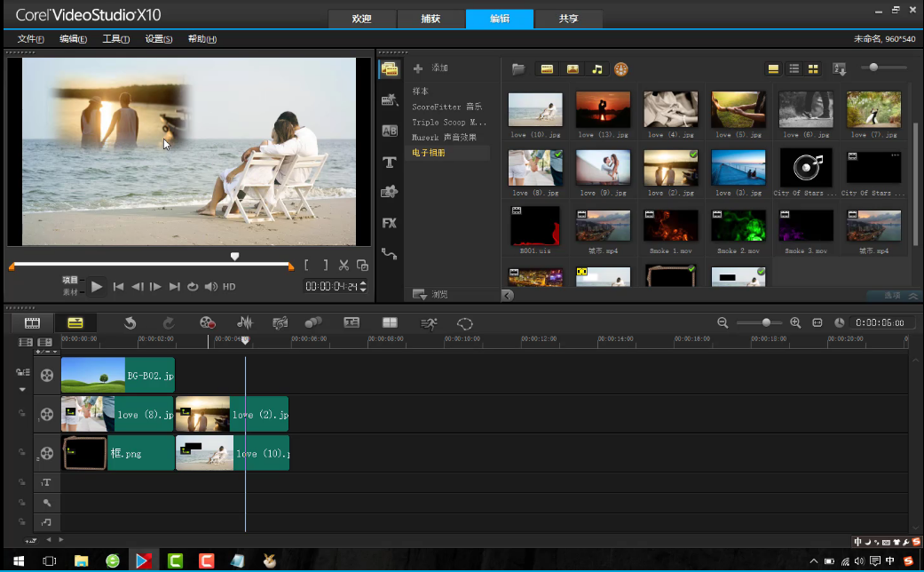This screenshot has height=572, width=924.
Task: Open the Title (T) library panel
Action: [389, 162]
